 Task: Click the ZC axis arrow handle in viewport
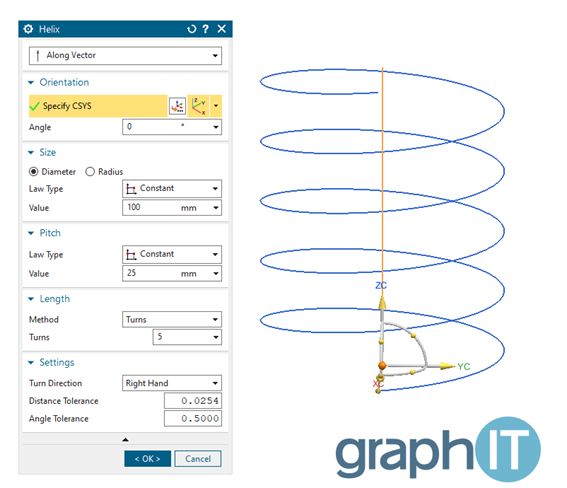tap(382, 303)
